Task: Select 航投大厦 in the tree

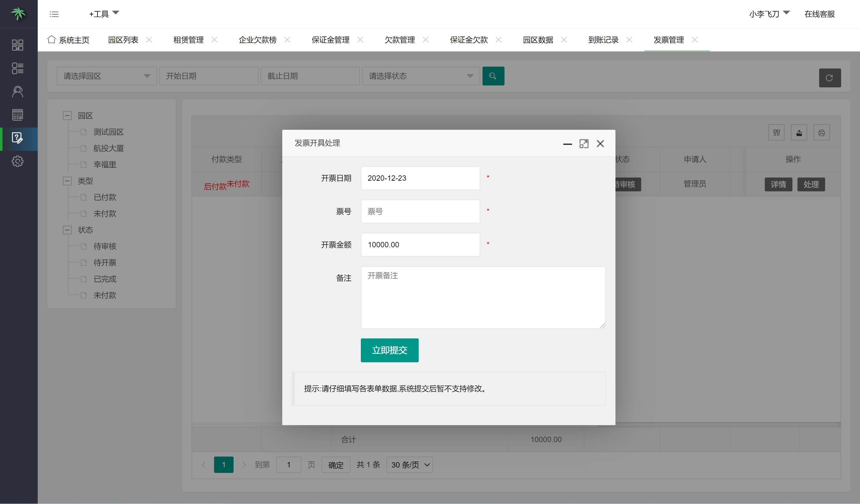Action: 108,148
